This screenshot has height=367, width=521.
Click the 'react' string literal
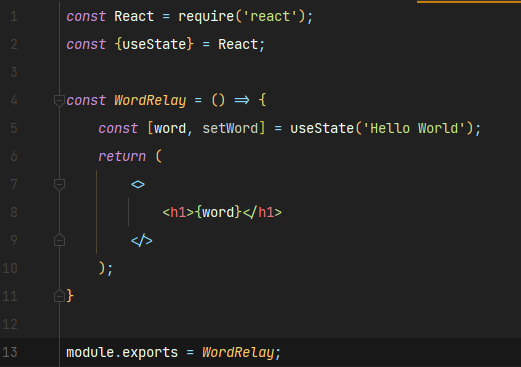point(270,16)
